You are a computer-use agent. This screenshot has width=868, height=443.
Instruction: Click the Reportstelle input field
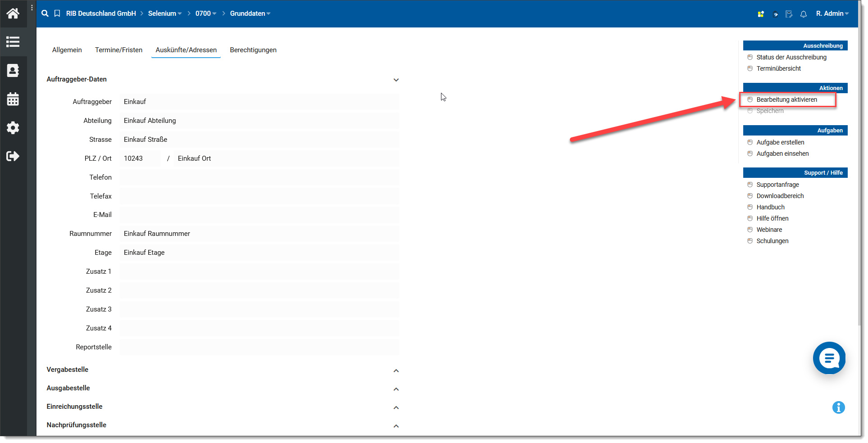(259, 347)
